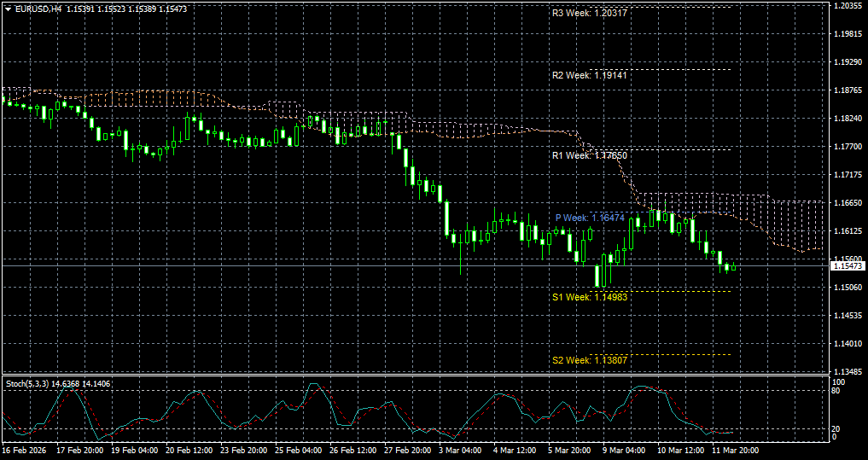Click the 1.18765 price scale value

[x=848, y=90]
